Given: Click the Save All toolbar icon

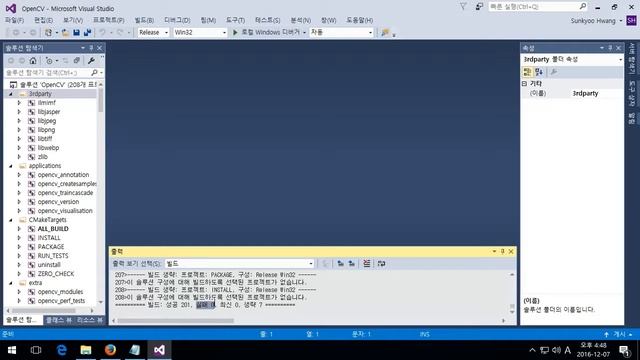Looking at the screenshot, I should click(x=87, y=32).
